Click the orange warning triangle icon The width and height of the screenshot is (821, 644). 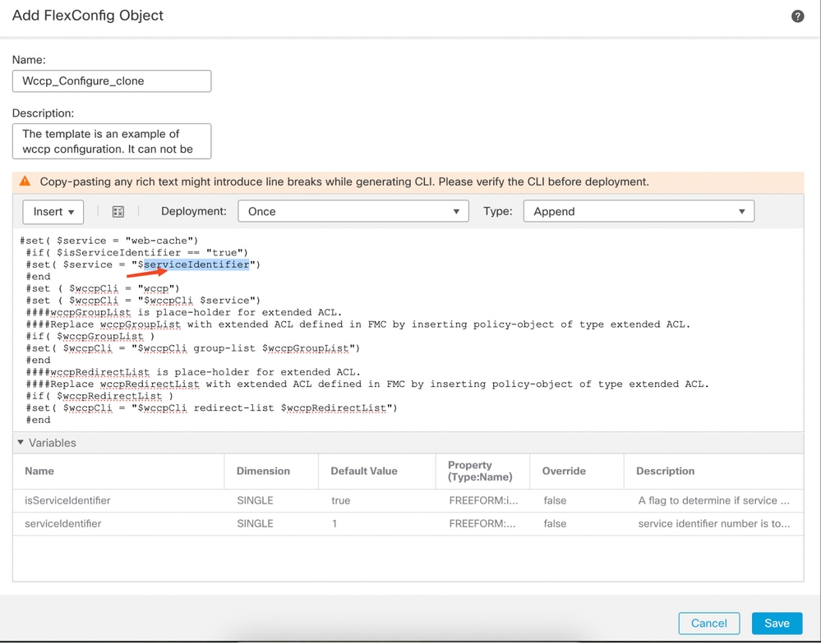pyautogui.click(x=25, y=182)
